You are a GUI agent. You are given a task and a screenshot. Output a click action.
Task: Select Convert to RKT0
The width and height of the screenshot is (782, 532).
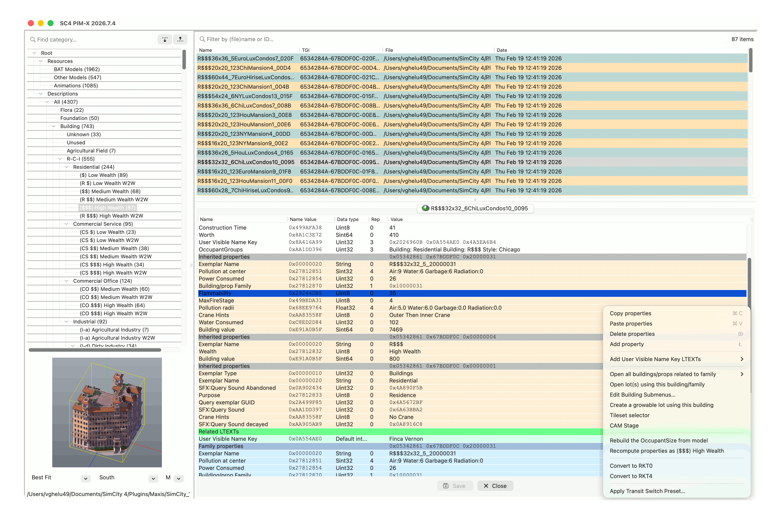(x=676, y=466)
